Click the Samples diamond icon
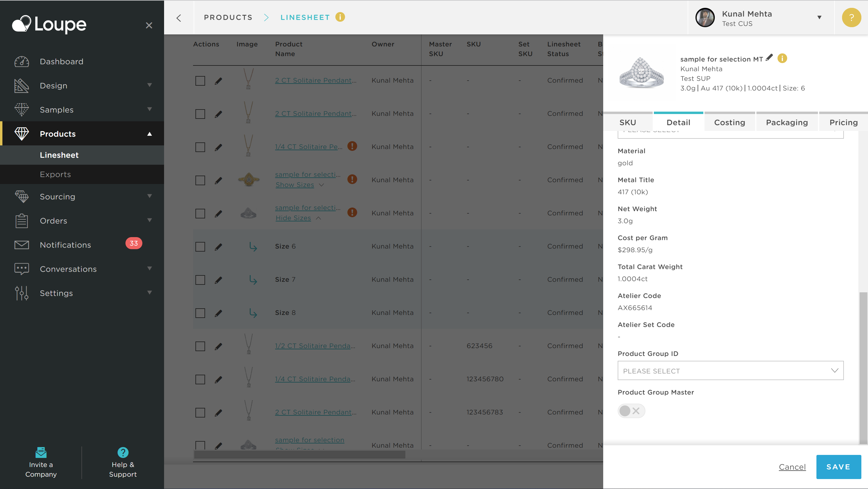Screen dimensions: 868x489 22,110
